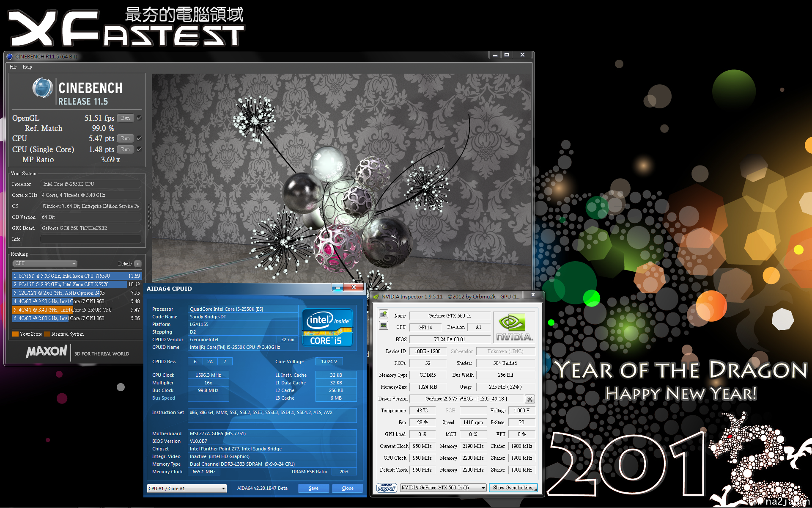
Task: Open the GPU selection dropdown in NVIDIA Inspector
Action: point(443,488)
